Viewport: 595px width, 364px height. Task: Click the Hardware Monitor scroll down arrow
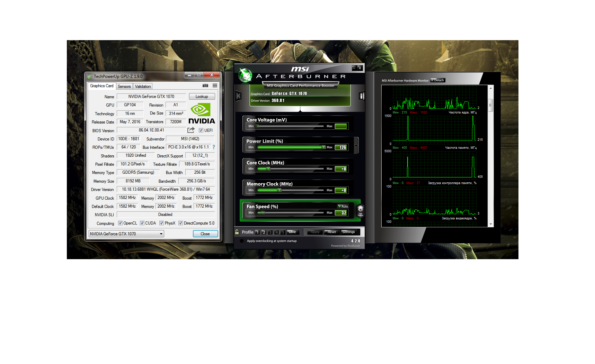tap(490, 224)
